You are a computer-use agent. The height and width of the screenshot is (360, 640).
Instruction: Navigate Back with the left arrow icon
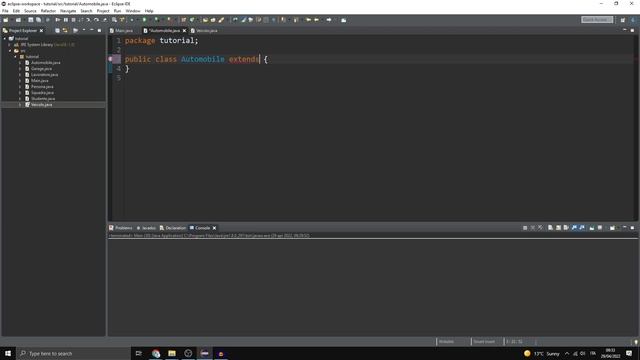tap(316, 20)
